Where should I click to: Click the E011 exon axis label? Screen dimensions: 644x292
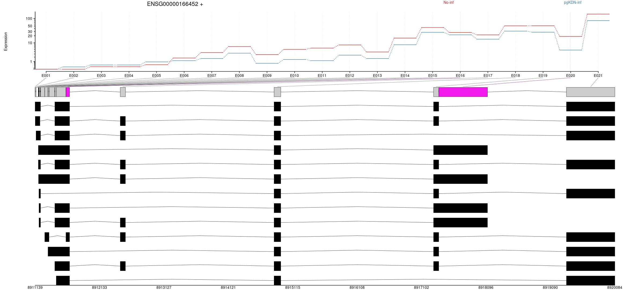pos(322,76)
